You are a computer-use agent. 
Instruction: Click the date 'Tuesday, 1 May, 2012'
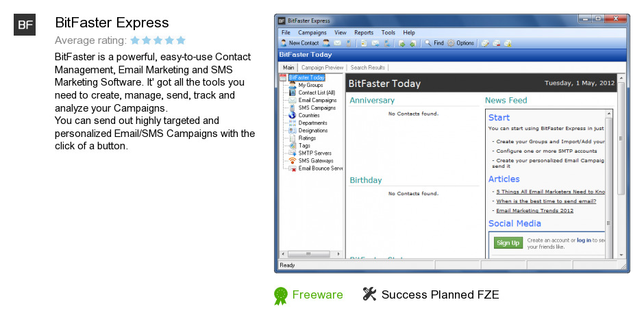click(579, 83)
